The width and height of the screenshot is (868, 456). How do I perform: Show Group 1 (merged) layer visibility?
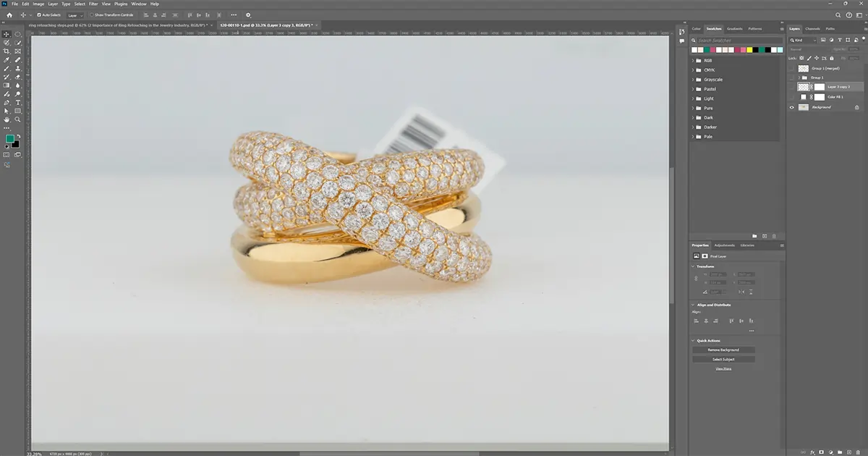click(792, 69)
